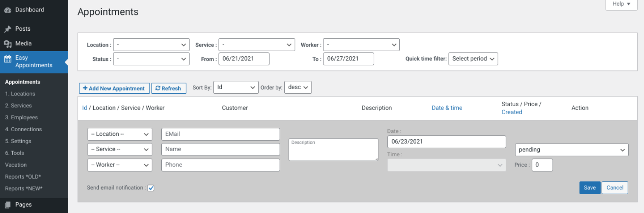Toggle the Send email notification checkbox
Screen dimensions: 644x213
(x=151, y=188)
